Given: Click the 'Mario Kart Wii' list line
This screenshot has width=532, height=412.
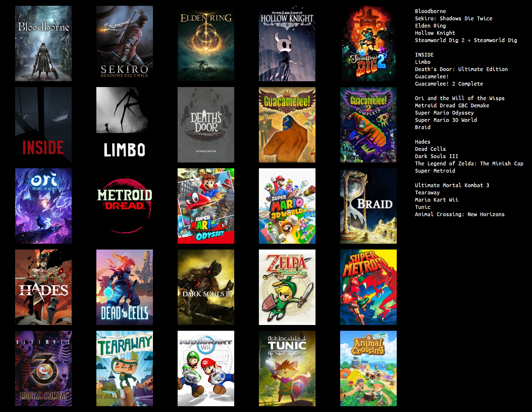Looking at the screenshot, I should (437, 200).
